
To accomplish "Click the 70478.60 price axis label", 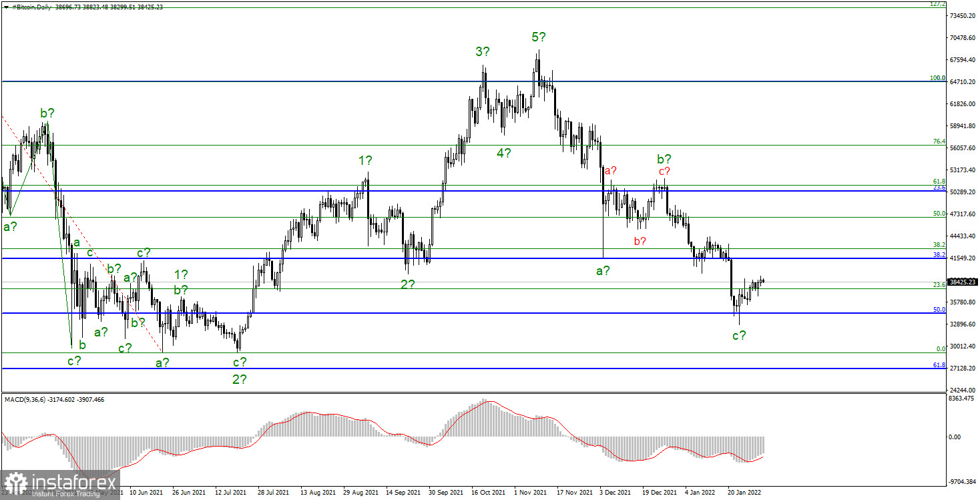I will point(963,38).
